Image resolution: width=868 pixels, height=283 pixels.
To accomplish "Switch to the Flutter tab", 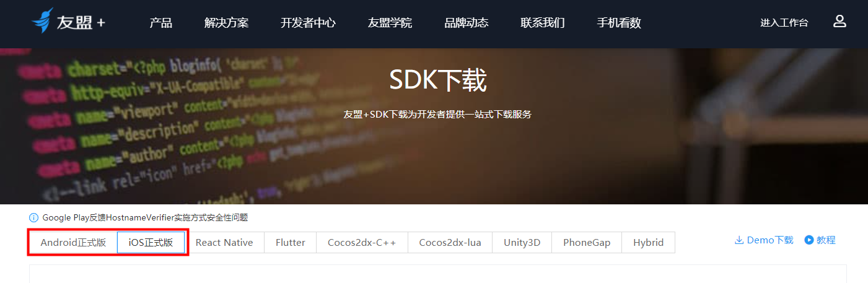I will [291, 242].
